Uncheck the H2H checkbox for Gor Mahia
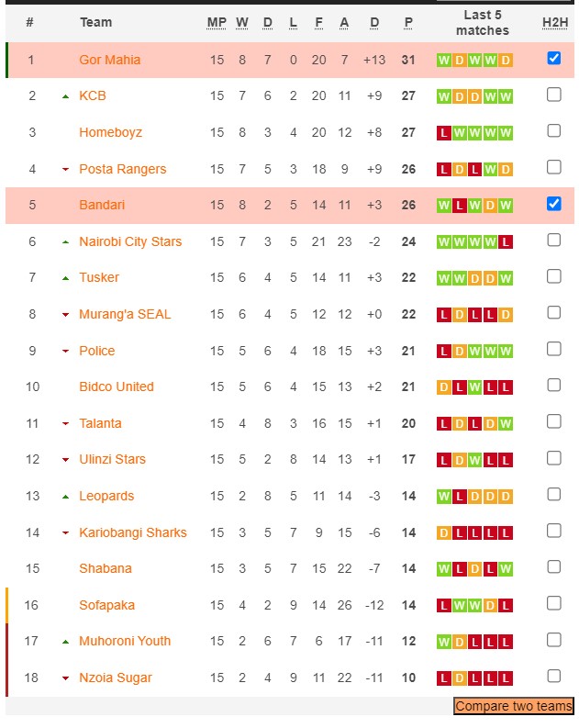 (554, 58)
